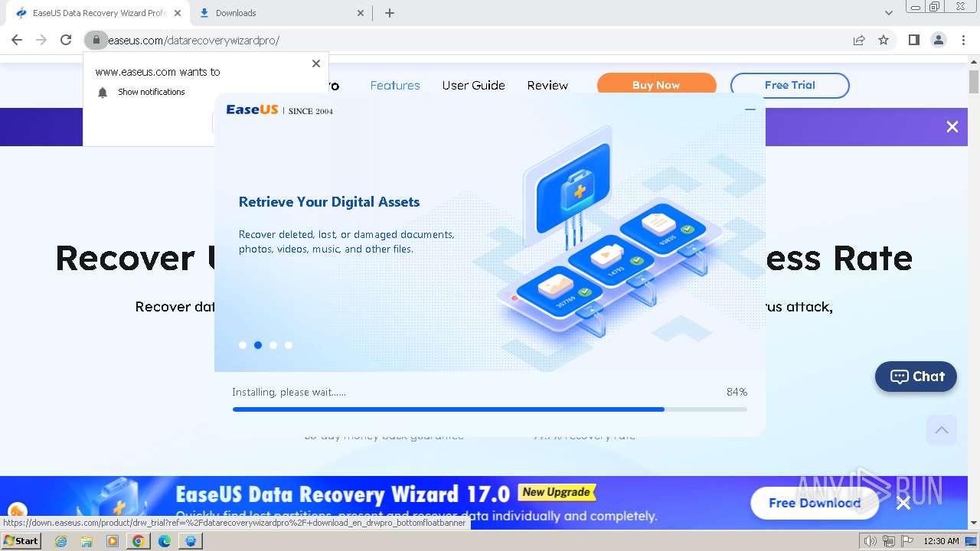This screenshot has width=980, height=551.
Task: Click the EaseUS logo in installer
Action: pos(252,110)
